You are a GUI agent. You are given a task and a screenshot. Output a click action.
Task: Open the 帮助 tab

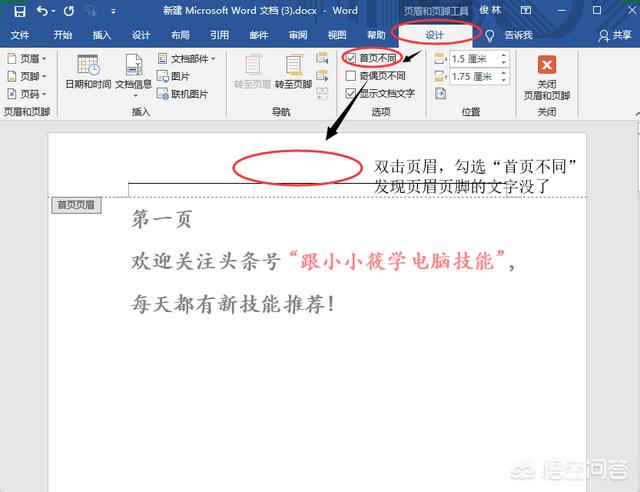click(376, 35)
